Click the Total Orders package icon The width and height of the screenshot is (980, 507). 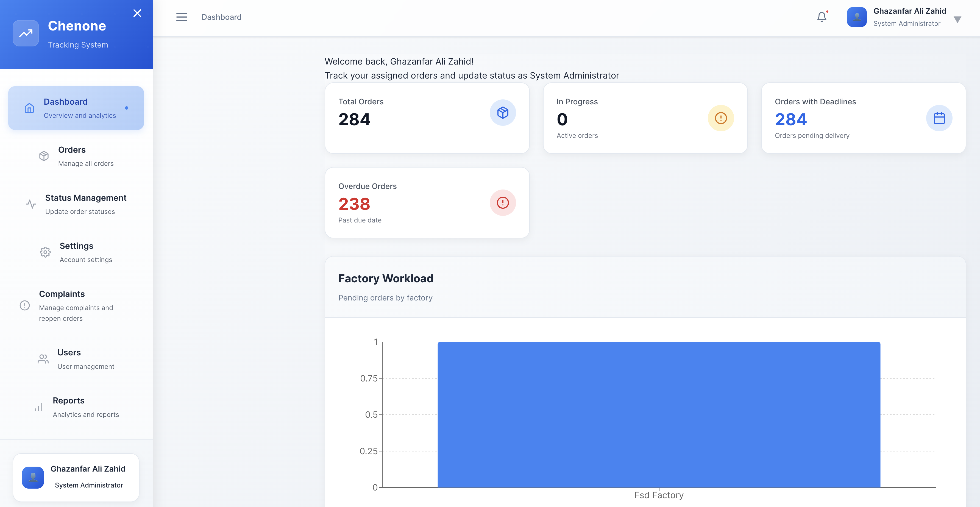503,113
